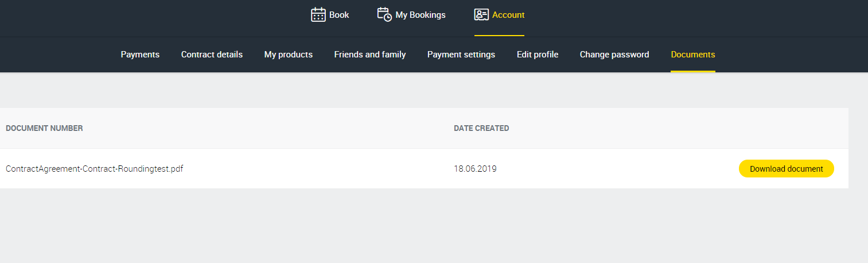The width and height of the screenshot is (868, 263).
Task: Click the My Bookings calendar-clock icon
Action: [384, 15]
